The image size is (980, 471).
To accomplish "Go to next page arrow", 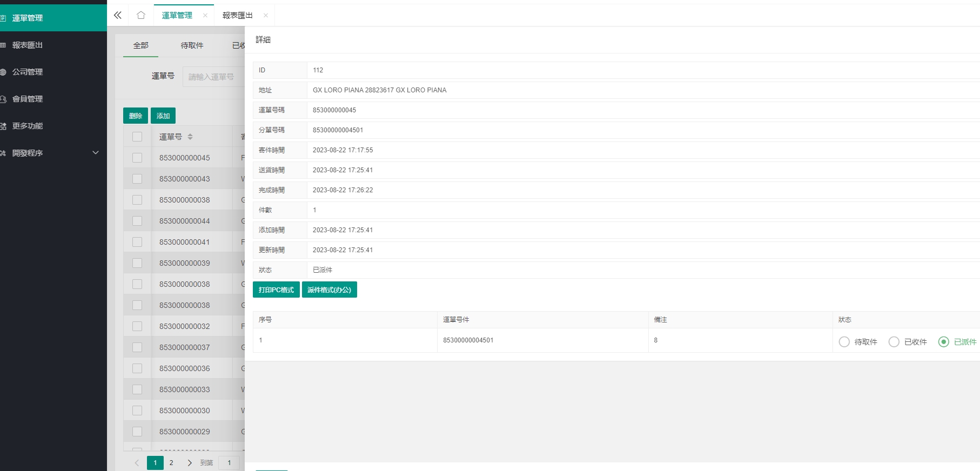I will 190,462.
